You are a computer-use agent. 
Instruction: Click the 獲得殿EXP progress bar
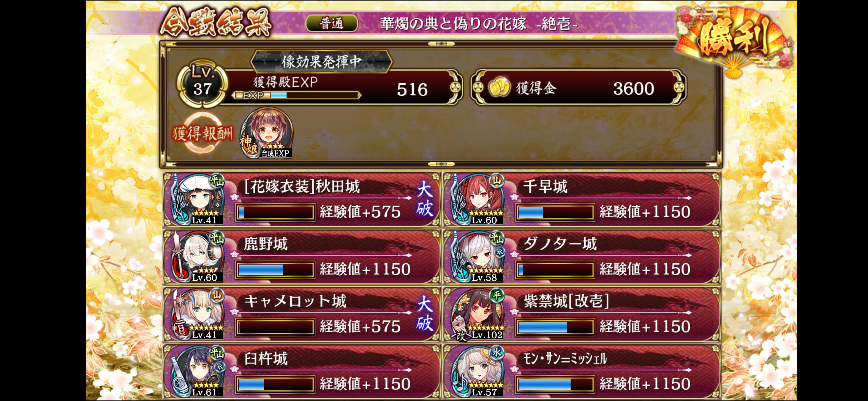[297, 96]
